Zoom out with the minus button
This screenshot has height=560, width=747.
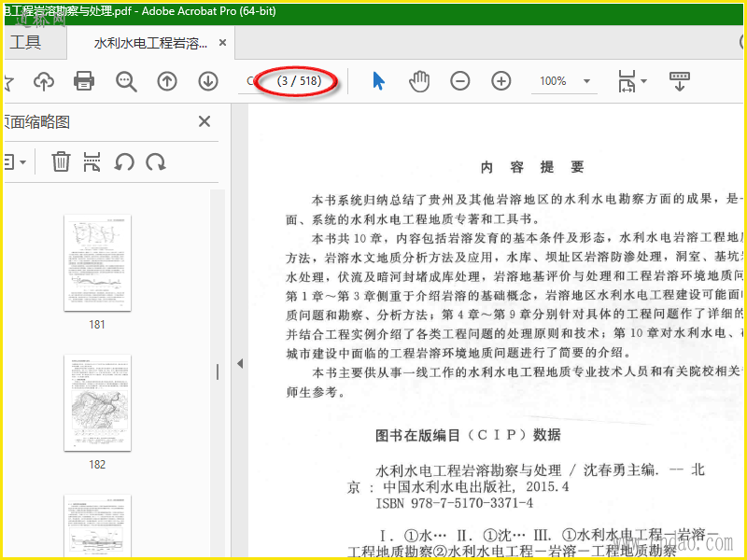459,81
